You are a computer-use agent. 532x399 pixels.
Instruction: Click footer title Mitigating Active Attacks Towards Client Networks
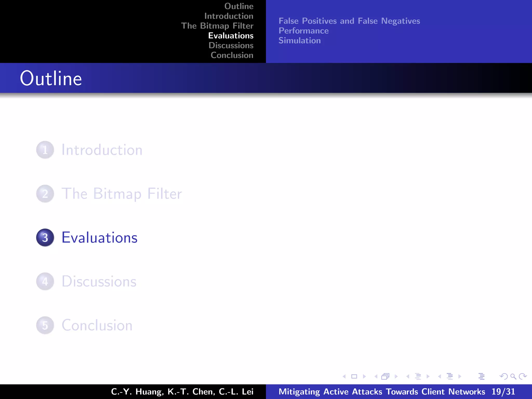point(382,392)
